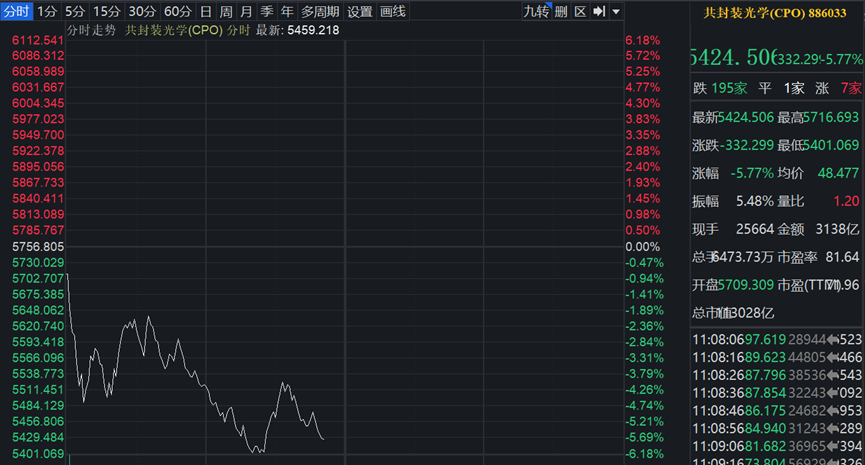Select the 11:08:46 tick row
865x465 pixels.
click(x=777, y=411)
